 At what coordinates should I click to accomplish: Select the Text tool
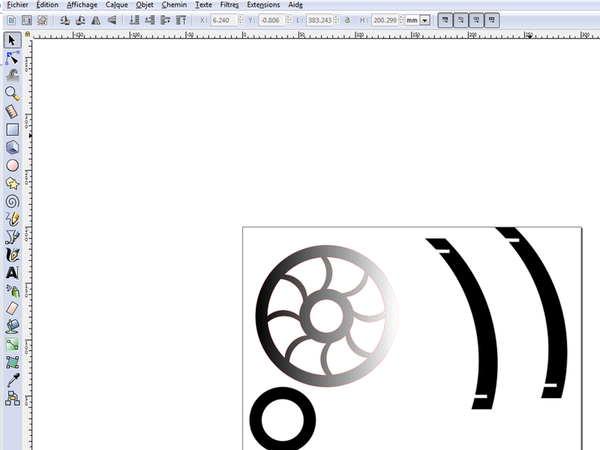tap(12, 272)
